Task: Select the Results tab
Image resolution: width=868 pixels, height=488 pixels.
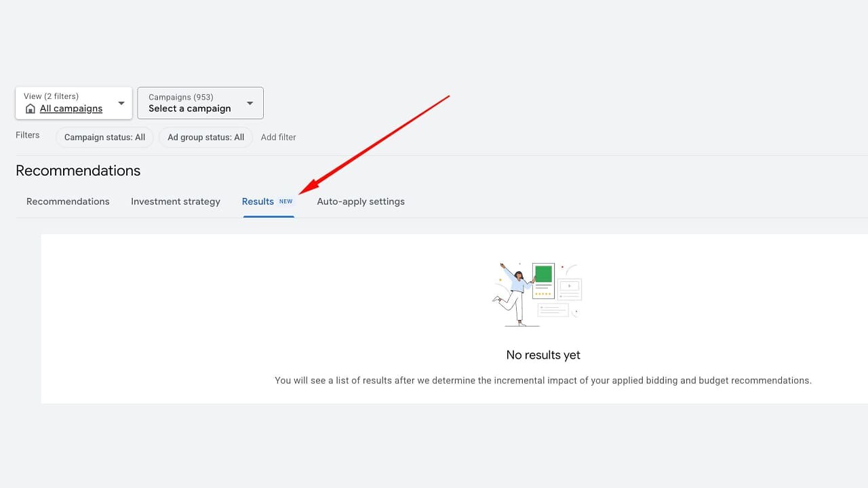Action: [x=258, y=201]
